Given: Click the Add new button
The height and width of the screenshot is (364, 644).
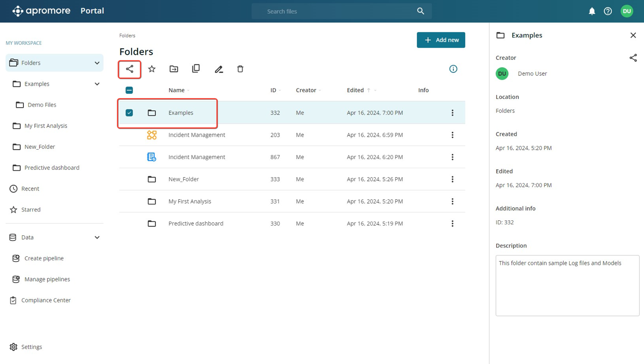Looking at the screenshot, I should click(441, 40).
